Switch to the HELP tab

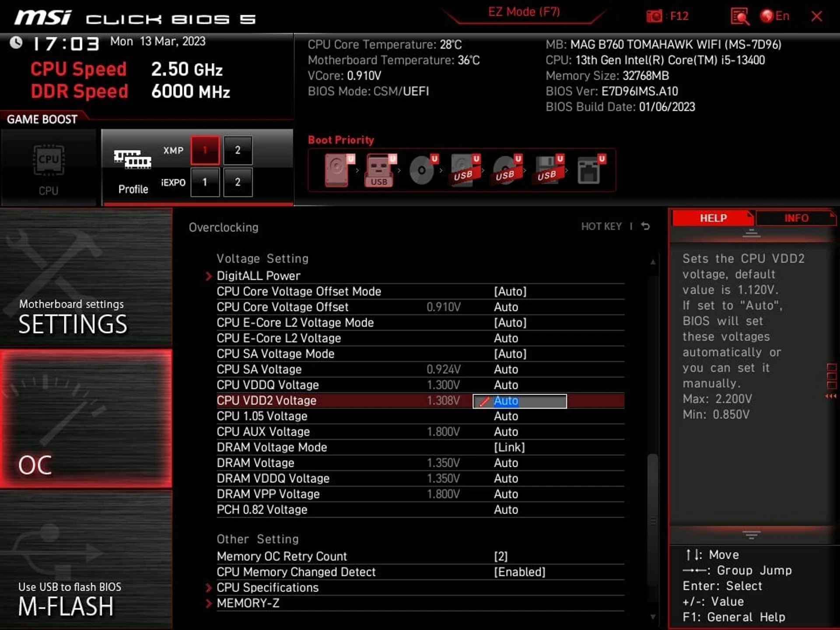(x=713, y=218)
